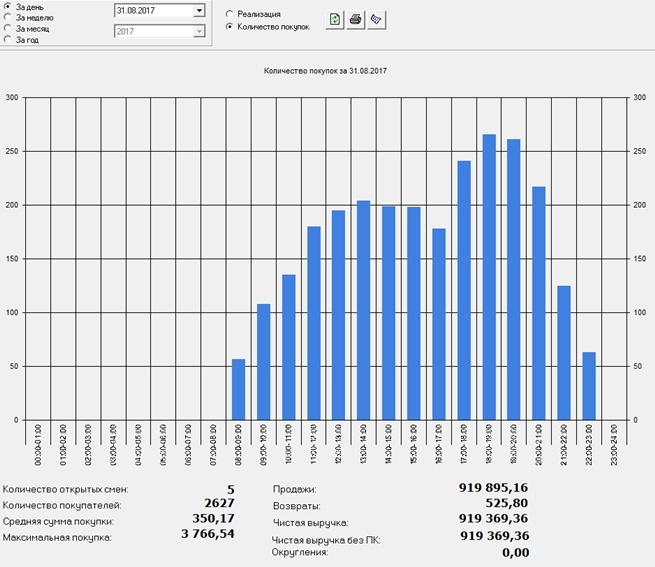The image size is (655, 567).
Task: Click the maximum purchase value 3 766,54
Action: [x=208, y=534]
